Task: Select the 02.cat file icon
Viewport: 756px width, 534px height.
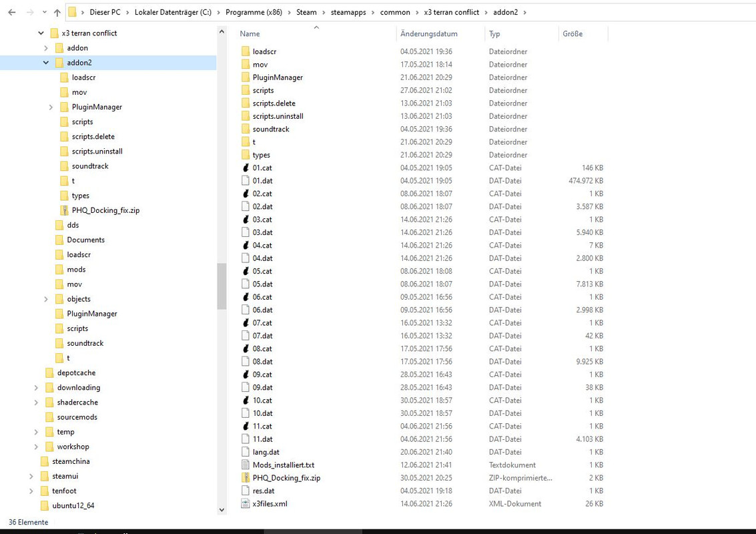Action: 246,194
